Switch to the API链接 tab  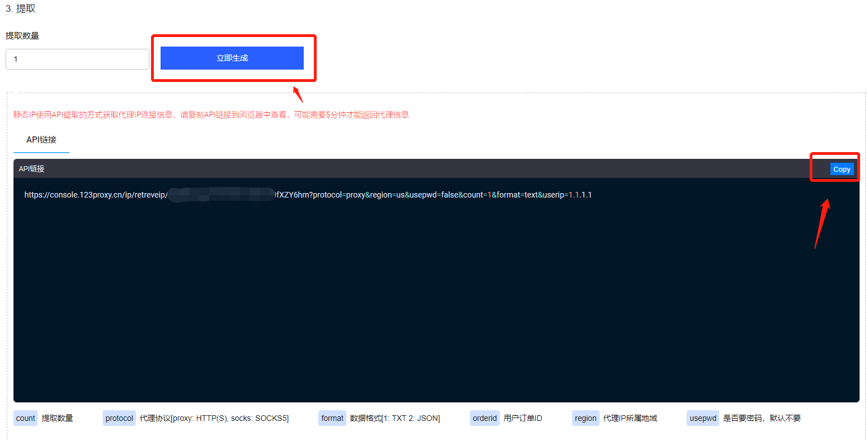click(42, 140)
